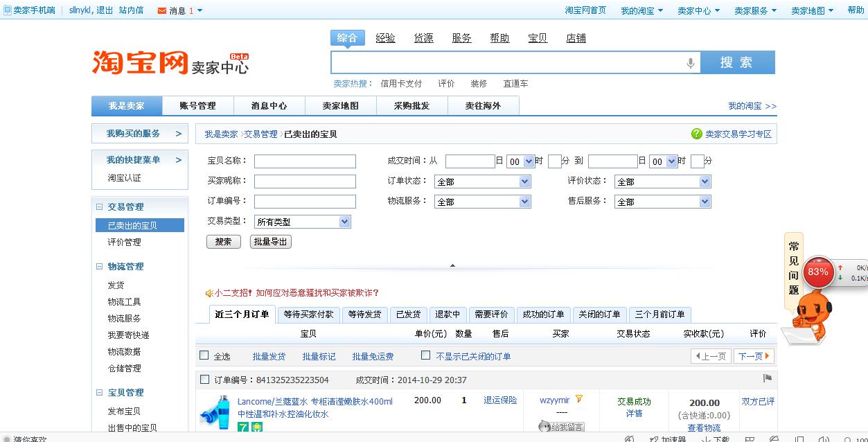Click the green question mark help icon

pyautogui.click(x=696, y=134)
